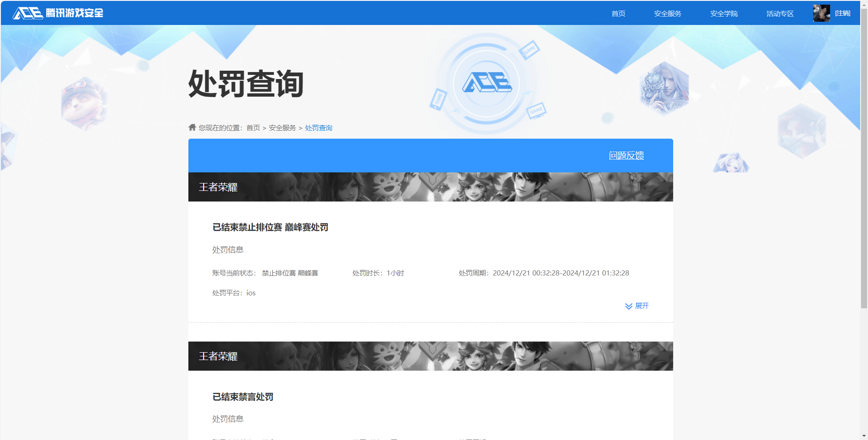Image resolution: width=868 pixels, height=440 pixels.
Task: Click the GAME card graphic near the ACE emblem
Action: (x=530, y=50)
